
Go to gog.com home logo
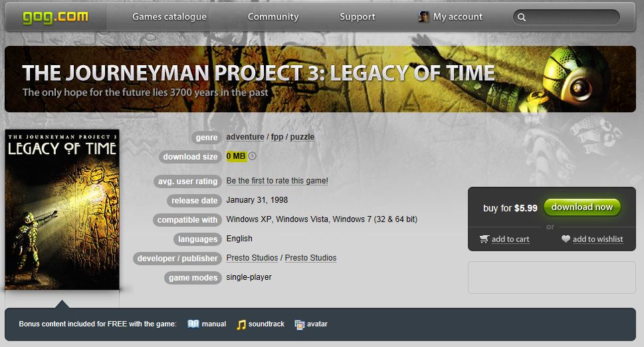[x=55, y=17]
